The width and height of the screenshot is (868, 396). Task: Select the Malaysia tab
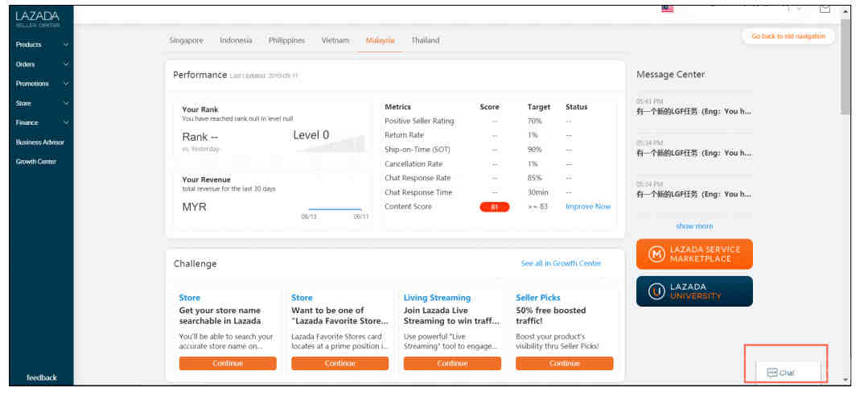point(380,40)
